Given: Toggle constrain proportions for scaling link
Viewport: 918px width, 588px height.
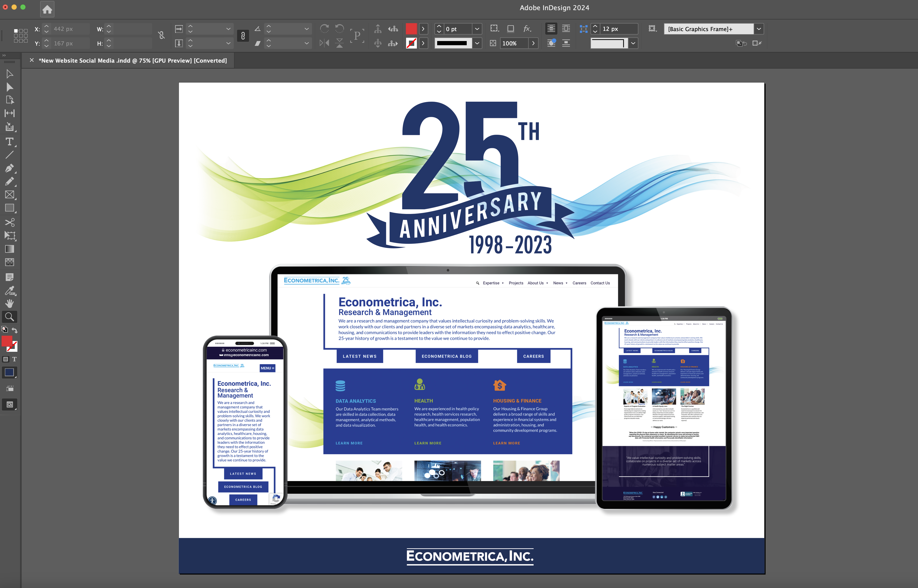Looking at the screenshot, I should click(x=243, y=36).
